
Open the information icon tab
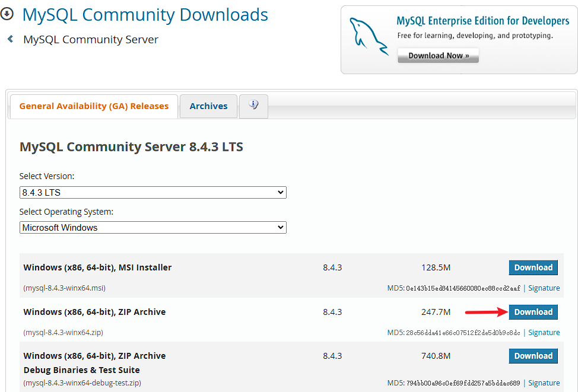point(253,106)
